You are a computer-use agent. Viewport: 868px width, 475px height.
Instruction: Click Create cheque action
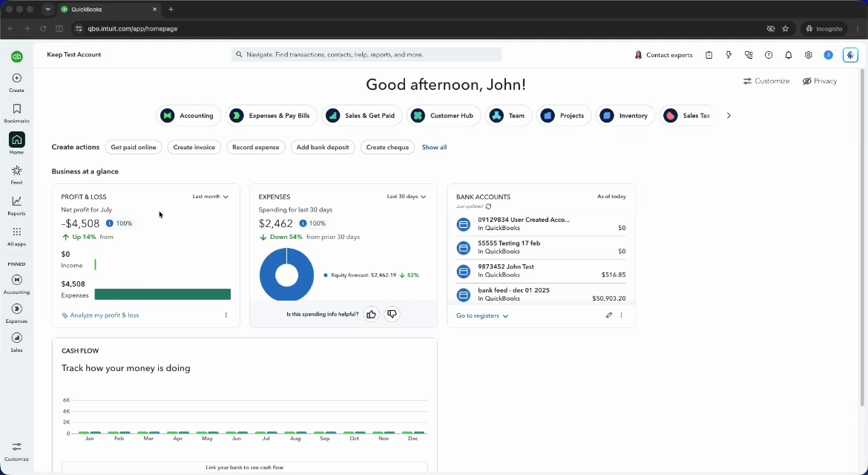[387, 147]
